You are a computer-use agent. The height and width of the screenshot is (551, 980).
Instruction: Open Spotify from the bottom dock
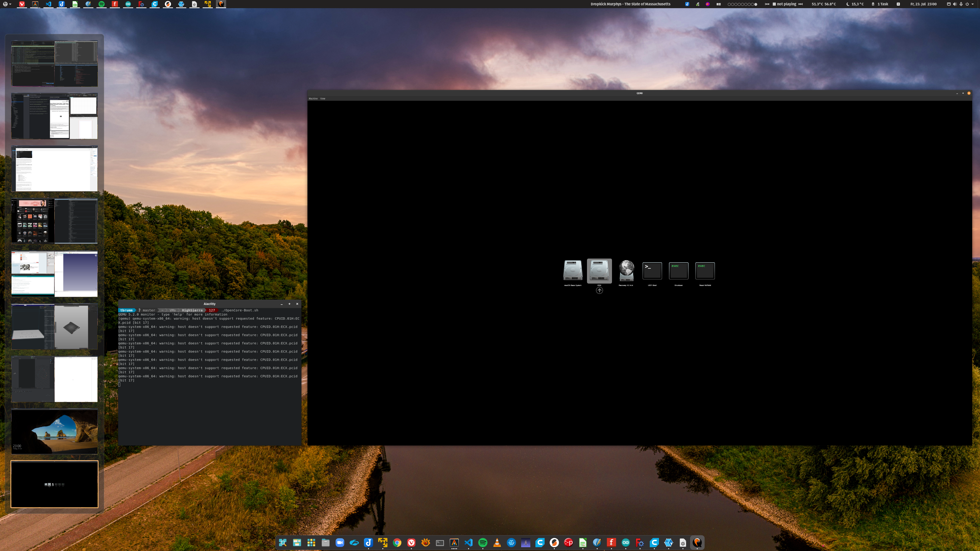483,543
